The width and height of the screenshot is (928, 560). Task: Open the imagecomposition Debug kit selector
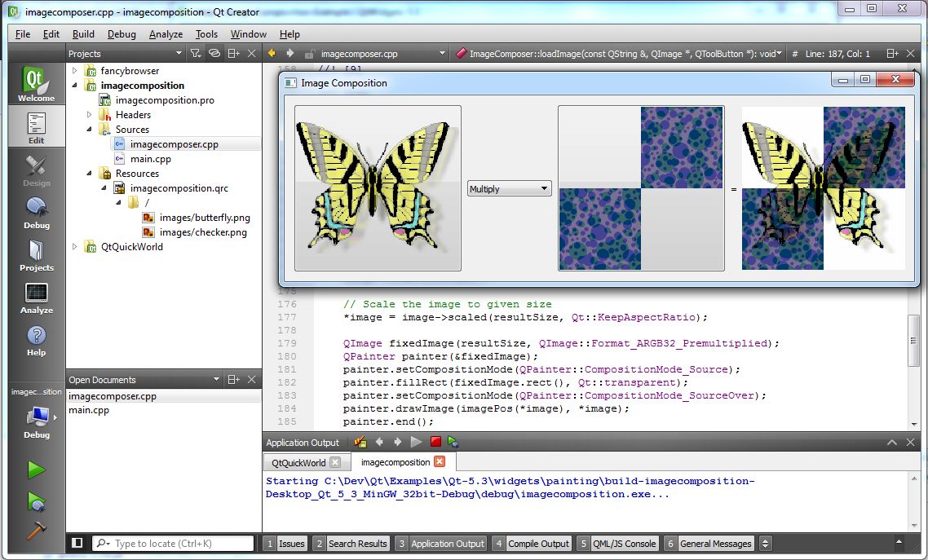pyautogui.click(x=36, y=414)
